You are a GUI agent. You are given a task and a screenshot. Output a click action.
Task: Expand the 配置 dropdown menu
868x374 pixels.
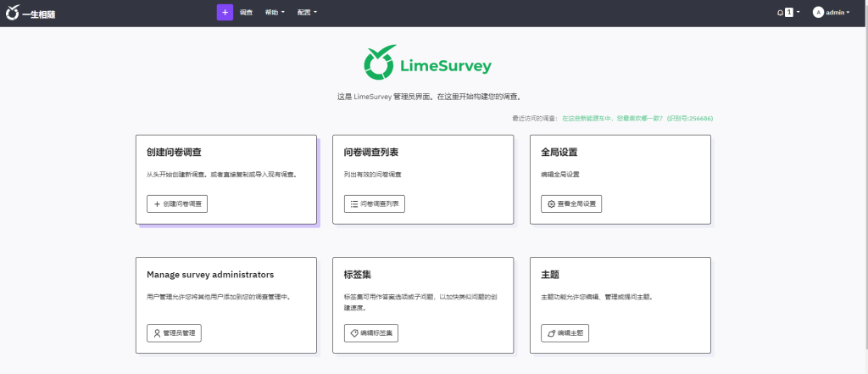[x=307, y=12]
